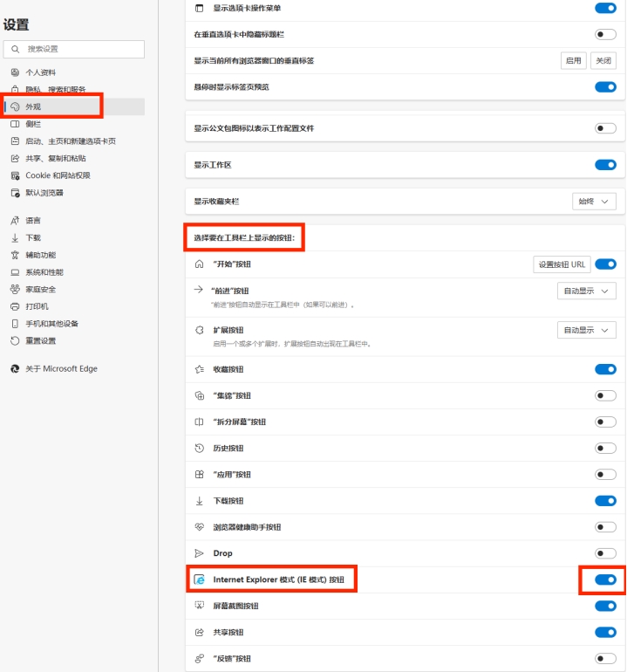The height and width of the screenshot is (672, 627).
Task: Open the 扩展按钮 自动显示 dropdown
Action: point(586,330)
